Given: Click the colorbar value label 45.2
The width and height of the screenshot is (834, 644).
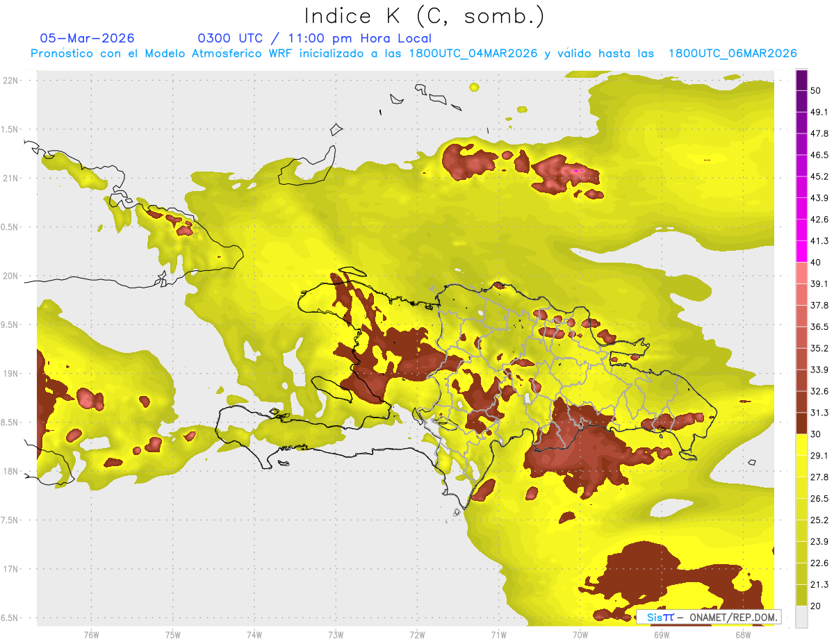Looking at the screenshot, I should click(819, 176).
